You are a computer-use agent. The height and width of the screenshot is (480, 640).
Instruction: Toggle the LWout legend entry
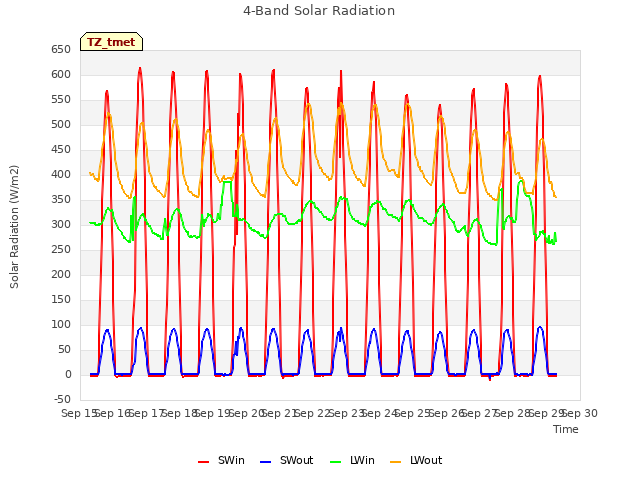416,460
